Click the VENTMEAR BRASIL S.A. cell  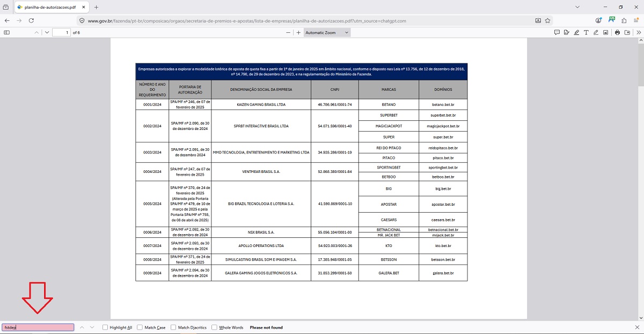[261, 172]
